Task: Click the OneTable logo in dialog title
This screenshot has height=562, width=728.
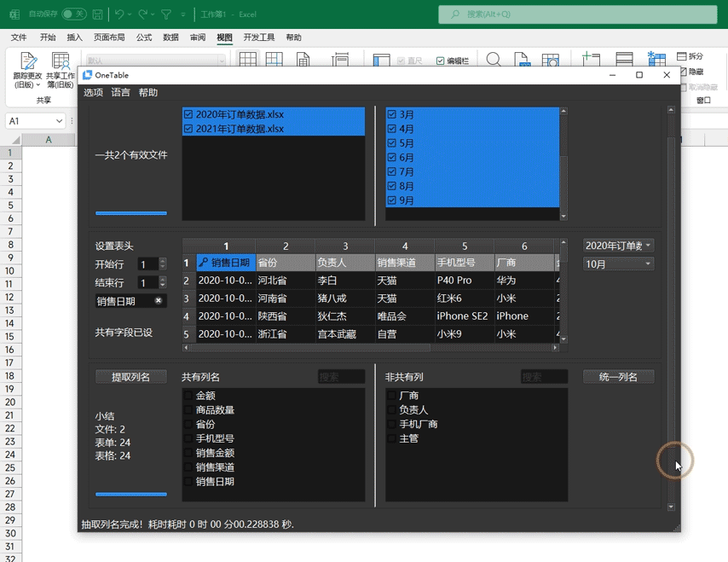Action: tap(87, 75)
